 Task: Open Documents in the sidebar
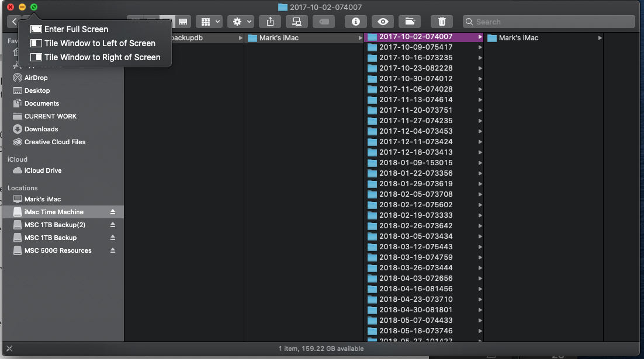(41, 103)
